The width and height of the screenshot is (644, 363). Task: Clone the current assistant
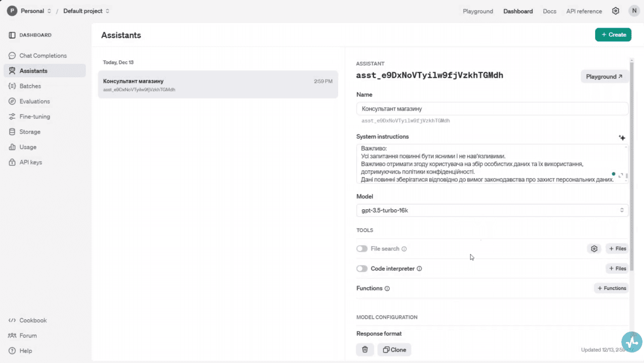394,349
